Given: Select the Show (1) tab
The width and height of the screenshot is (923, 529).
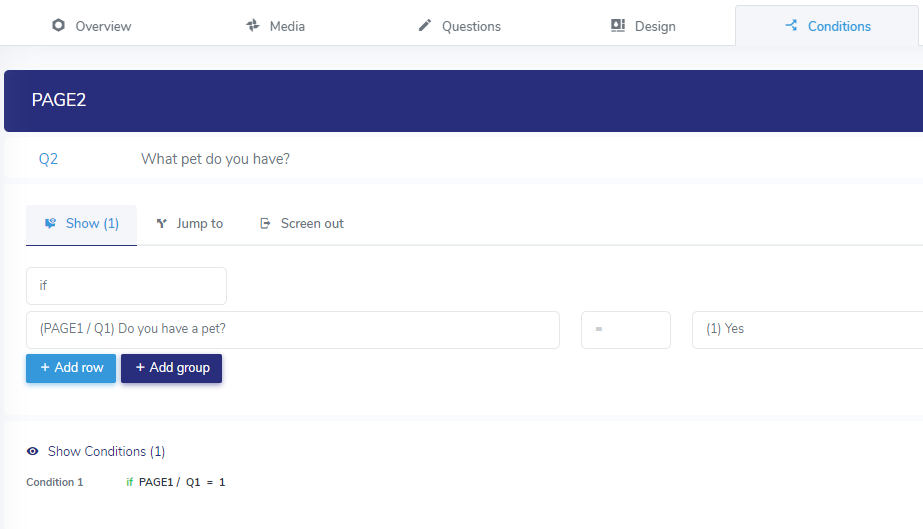Looking at the screenshot, I should point(81,224).
